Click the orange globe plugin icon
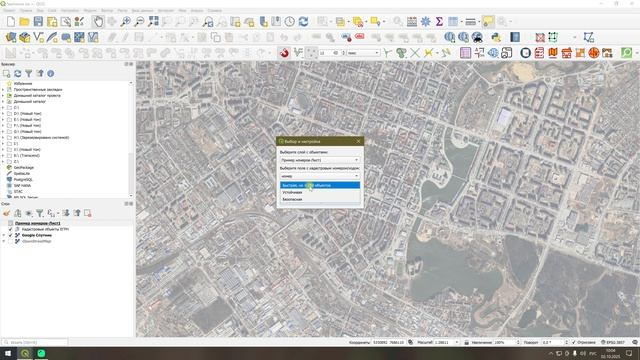Viewport: 640px width, 360px height. tap(594, 53)
